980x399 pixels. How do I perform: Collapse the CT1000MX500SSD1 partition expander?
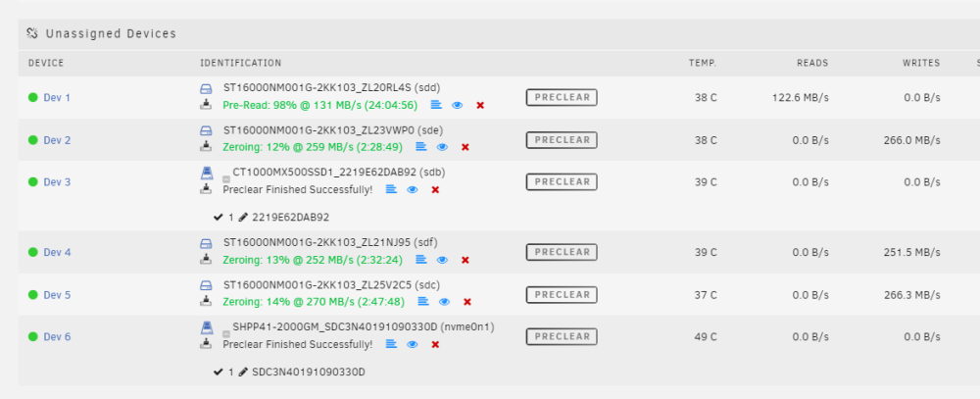(x=227, y=179)
